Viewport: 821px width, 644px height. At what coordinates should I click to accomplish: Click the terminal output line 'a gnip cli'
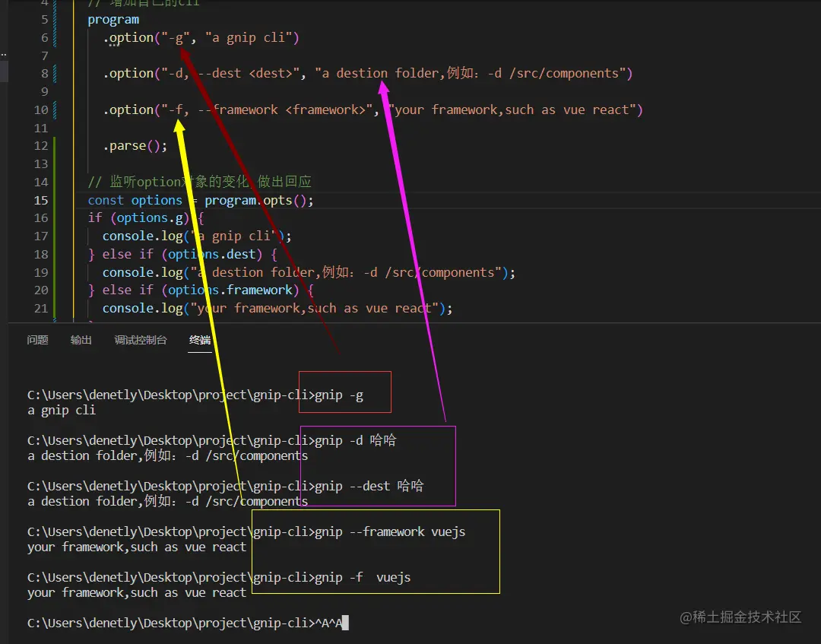click(x=62, y=411)
